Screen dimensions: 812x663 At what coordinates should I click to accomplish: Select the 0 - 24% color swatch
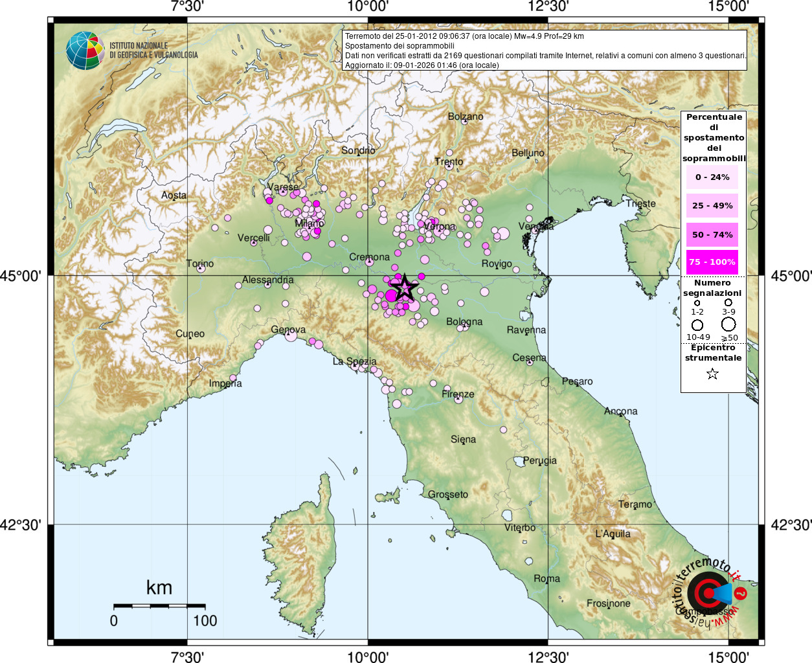point(712,177)
